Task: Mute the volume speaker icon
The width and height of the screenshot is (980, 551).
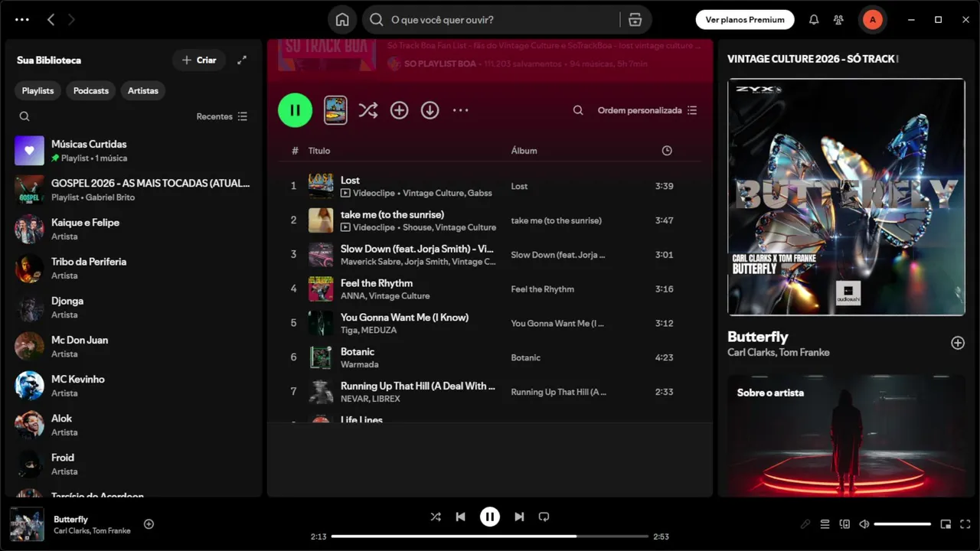Action: tap(864, 524)
